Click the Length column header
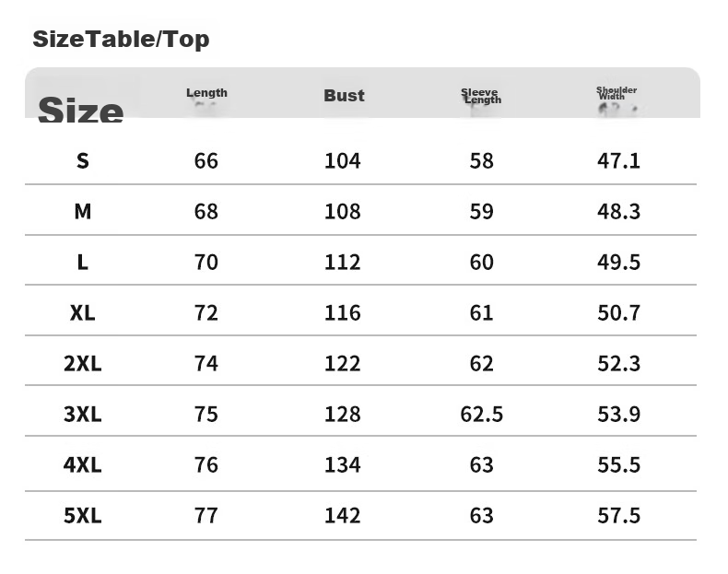The image size is (728, 574). (206, 93)
